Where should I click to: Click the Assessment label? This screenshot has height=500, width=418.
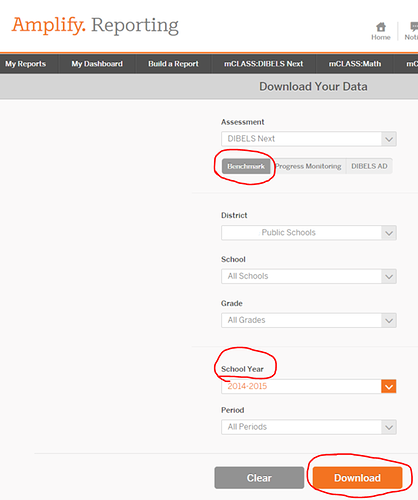[x=243, y=122]
